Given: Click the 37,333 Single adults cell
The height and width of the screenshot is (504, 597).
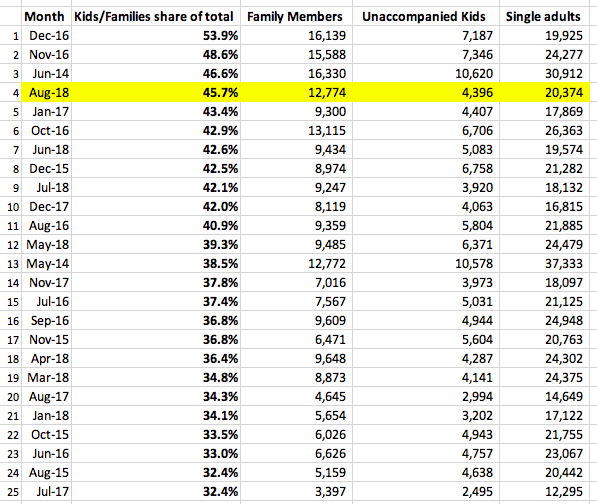Looking at the screenshot, I should click(x=564, y=263).
